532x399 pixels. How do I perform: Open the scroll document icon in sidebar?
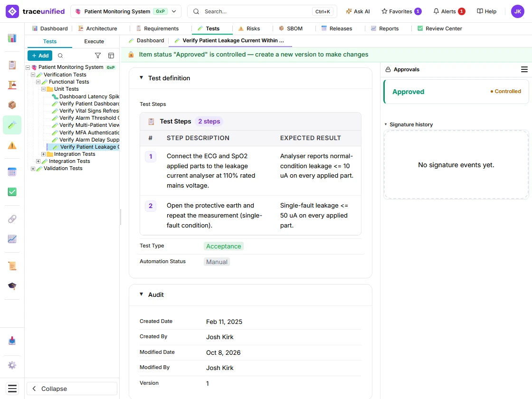point(12,266)
